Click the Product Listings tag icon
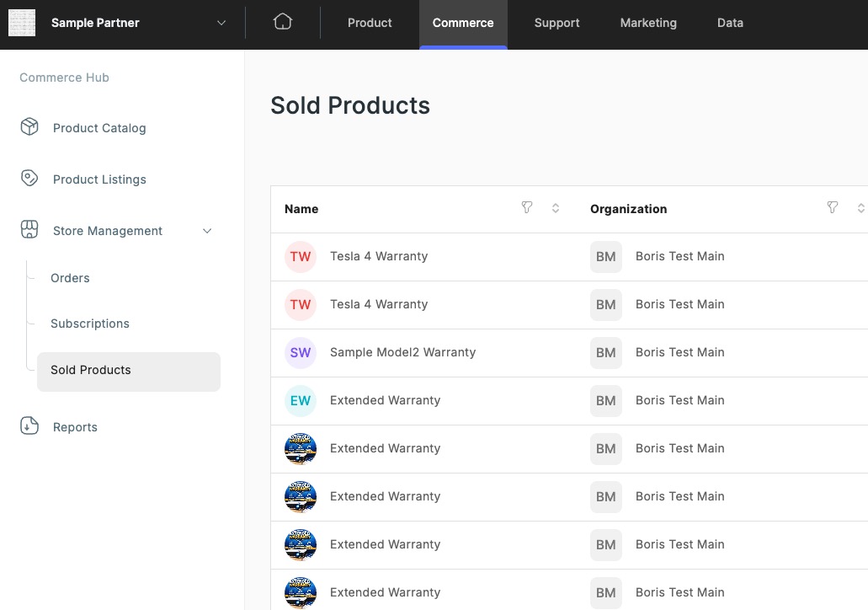Image resolution: width=868 pixels, height=610 pixels. point(29,178)
